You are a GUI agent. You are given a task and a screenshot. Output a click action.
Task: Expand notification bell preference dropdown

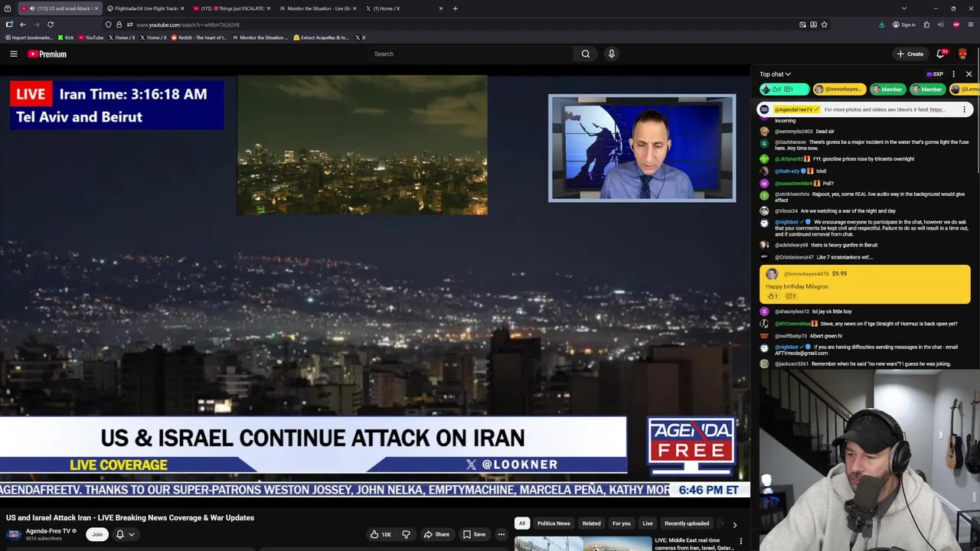point(131,534)
